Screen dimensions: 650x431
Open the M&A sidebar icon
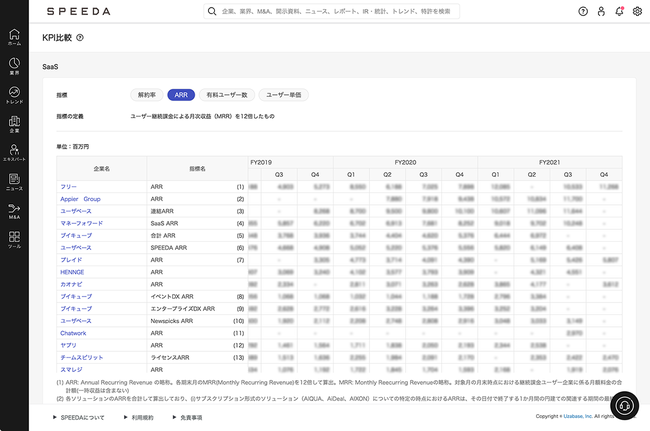14,211
